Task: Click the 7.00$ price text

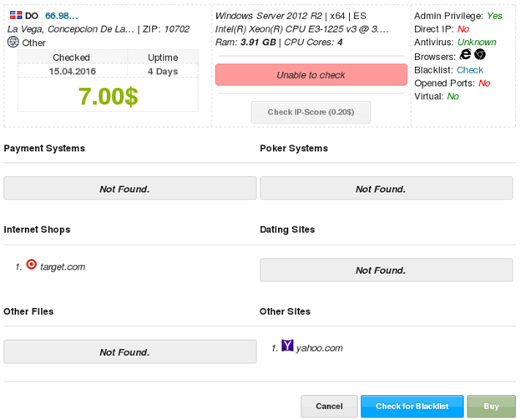Action: (x=108, y=95)
